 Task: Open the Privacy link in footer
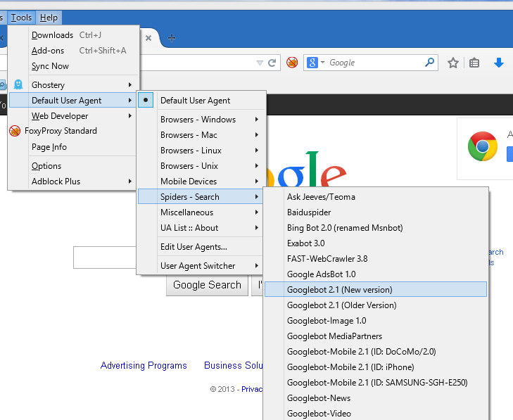pyautogui.click(x=252, y=389)
